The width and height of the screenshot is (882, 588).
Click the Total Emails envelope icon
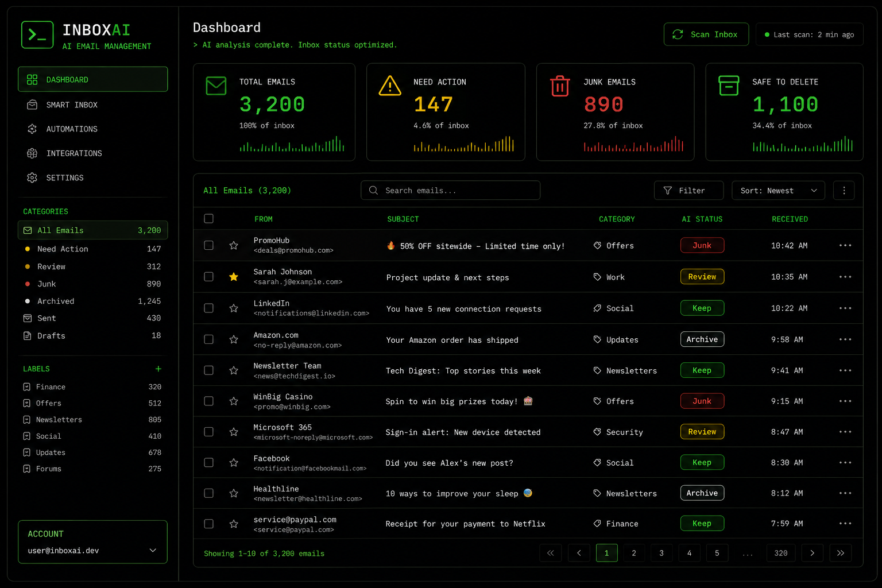coord(216,86)
